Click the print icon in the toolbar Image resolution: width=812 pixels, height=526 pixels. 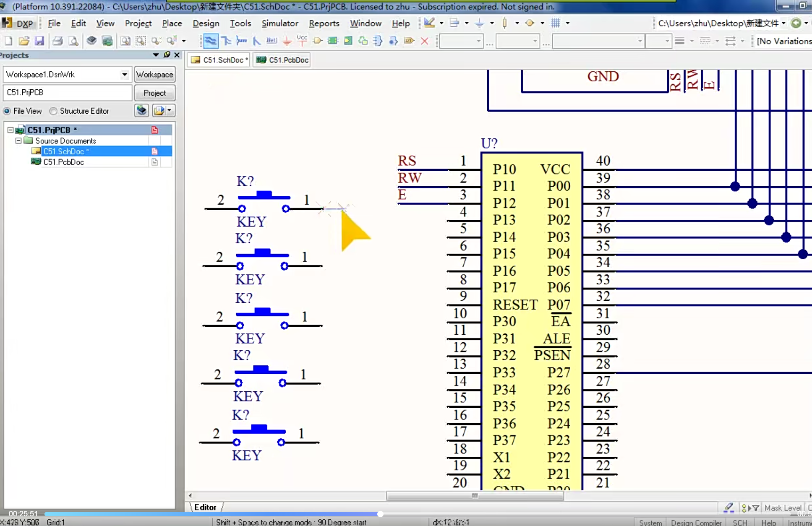tap(57, 41)
